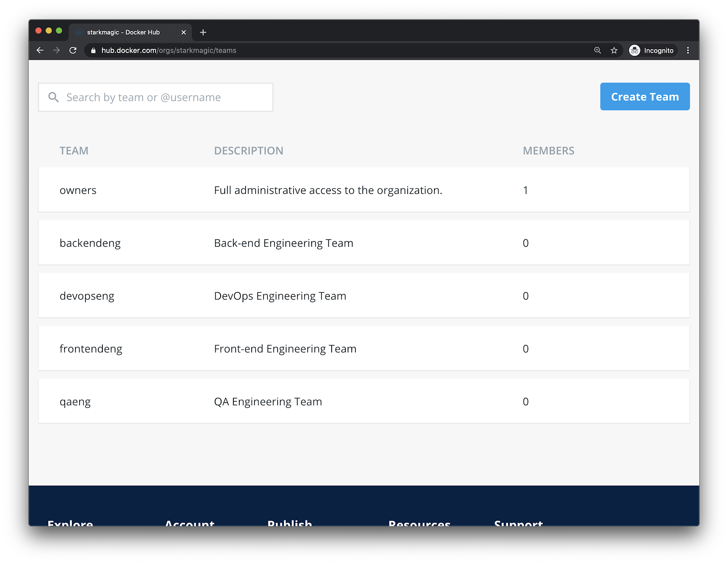Open the Incognito profile indicator
The image size is (728, 564).
pyautogui.click(x=652, y=51)
